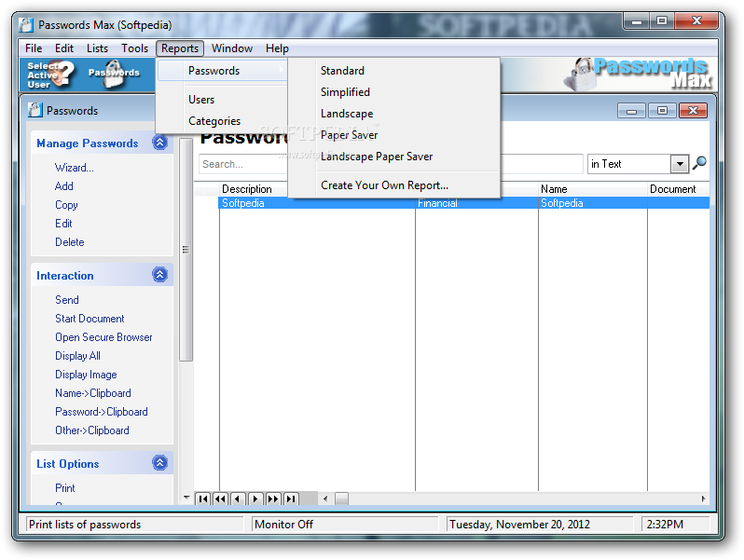Select Create Your Own Report
Screen dimensions: 744x560
[394, 185]
